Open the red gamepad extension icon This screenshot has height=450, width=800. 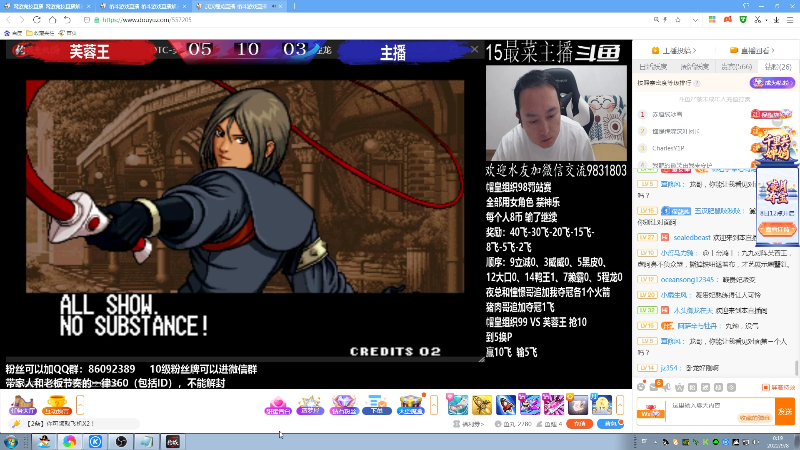click(x=728, y=19)
